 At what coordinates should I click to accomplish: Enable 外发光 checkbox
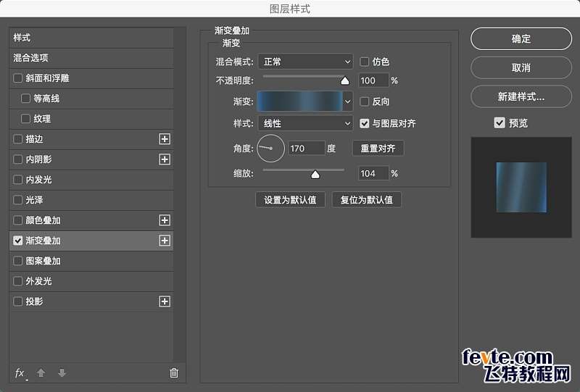[x=17, y=281]
